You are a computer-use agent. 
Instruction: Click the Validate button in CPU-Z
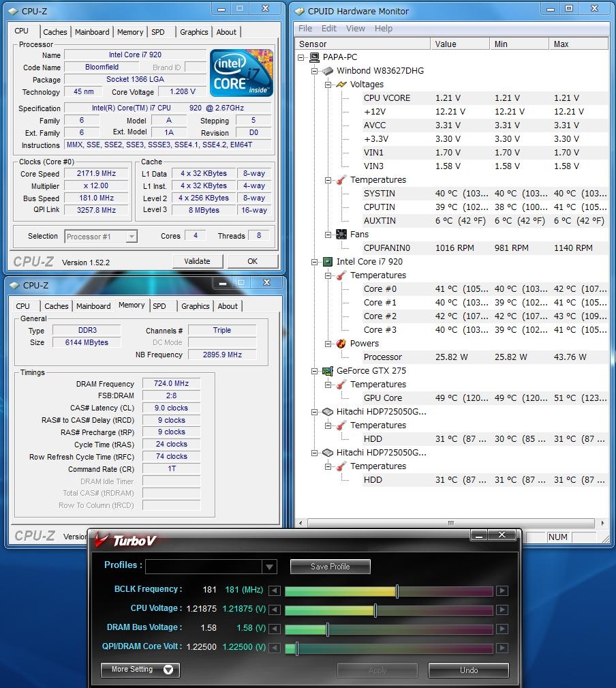coord(198,262)
